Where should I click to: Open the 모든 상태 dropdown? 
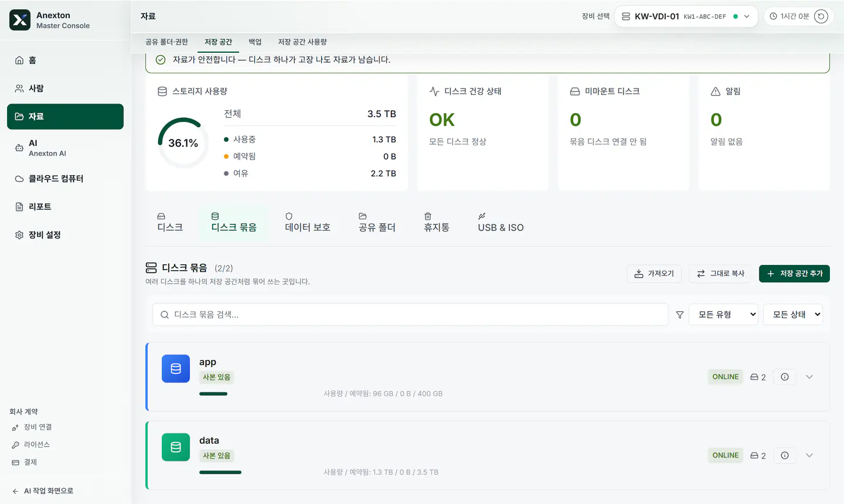tap(793, 315)
